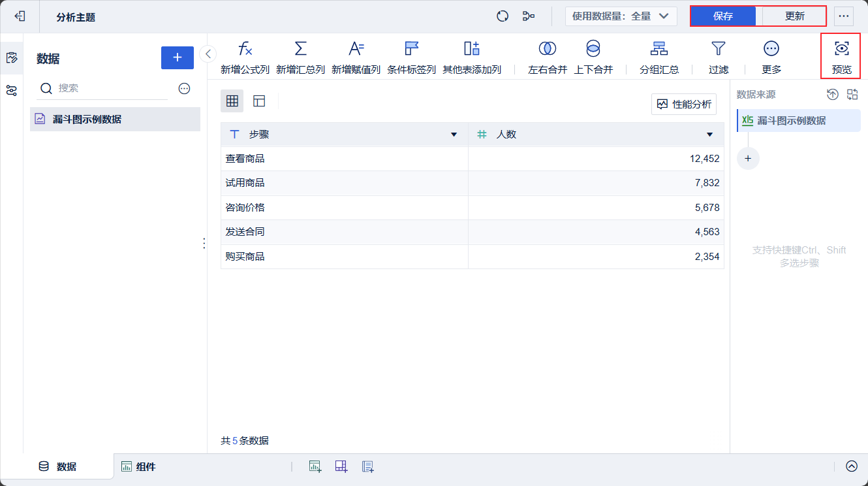
Task: Click the value 4,563
Action: point(707,232)
